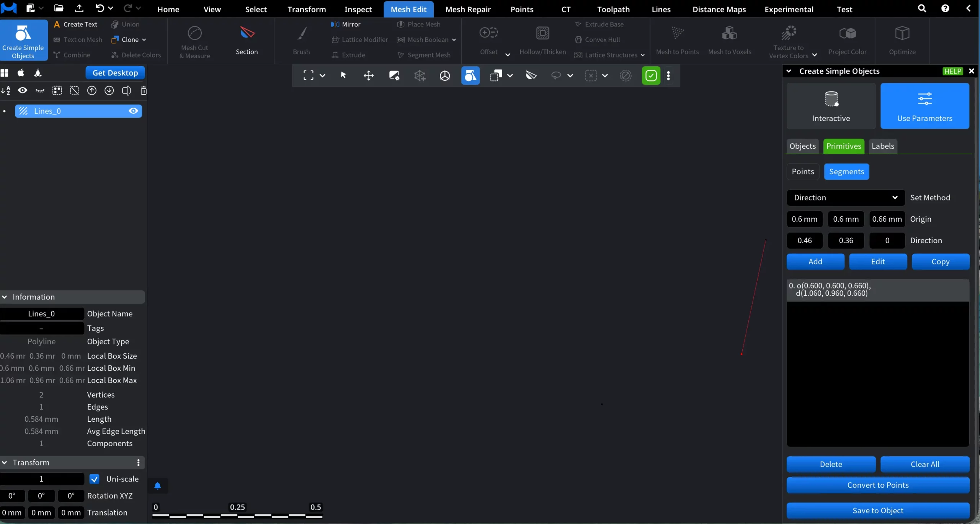Open the Mesh Repair ribbon tab

(x=468, y=9)
